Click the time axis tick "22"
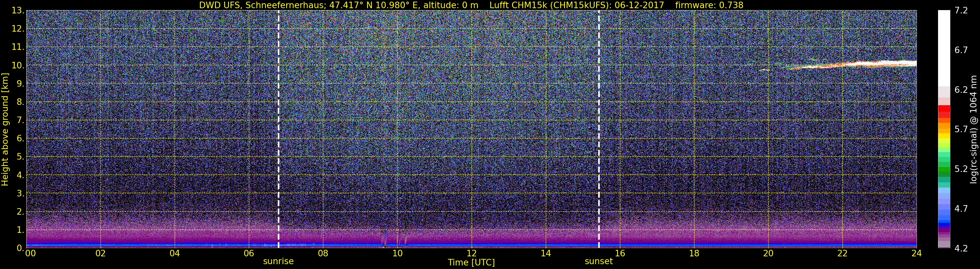 [x=842, y=253]
